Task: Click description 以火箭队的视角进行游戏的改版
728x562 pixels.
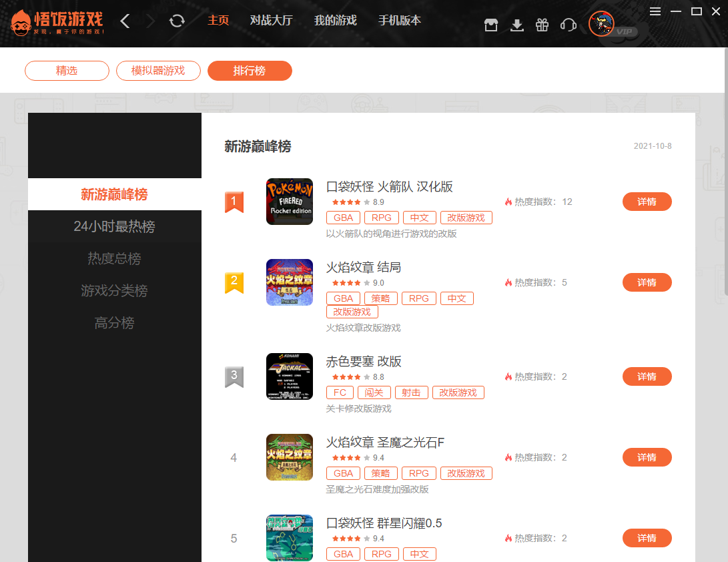Action: 392,234
